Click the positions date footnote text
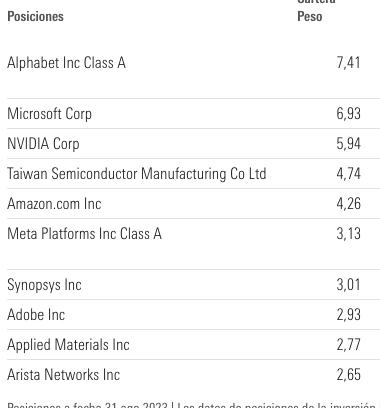 click(192, 405)
